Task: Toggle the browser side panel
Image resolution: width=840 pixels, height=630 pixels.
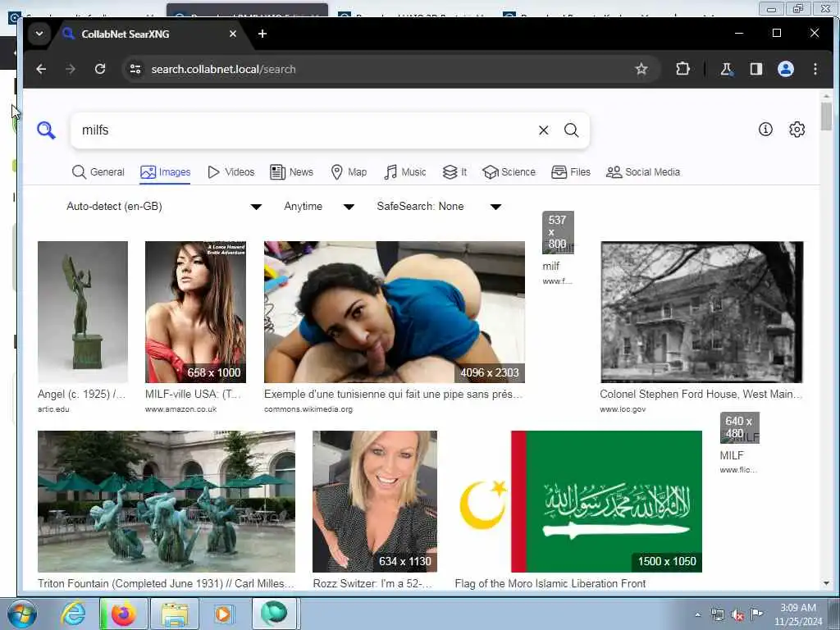Action: click(x=756, y=69)
